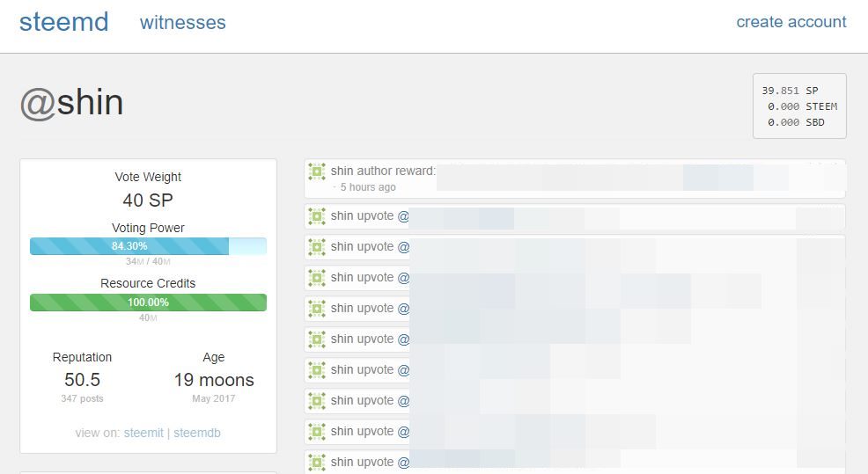Screen dimensions: 868x474
Task: Click the SP STEEM SBD balance box
Action: click(799, 106)
